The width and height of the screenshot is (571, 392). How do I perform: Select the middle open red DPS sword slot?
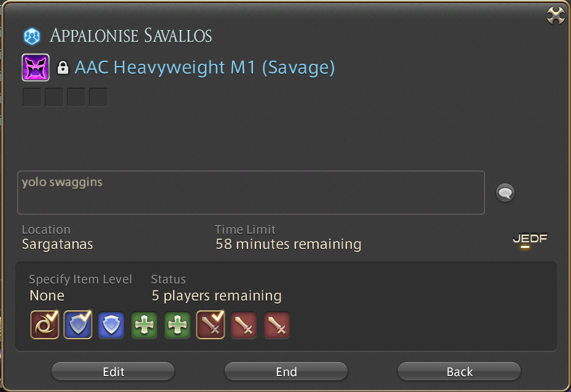[244, 325]
